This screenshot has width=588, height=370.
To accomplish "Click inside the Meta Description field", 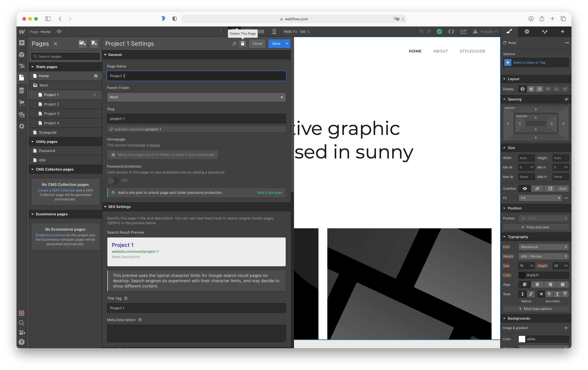I will tap(196, 333).
